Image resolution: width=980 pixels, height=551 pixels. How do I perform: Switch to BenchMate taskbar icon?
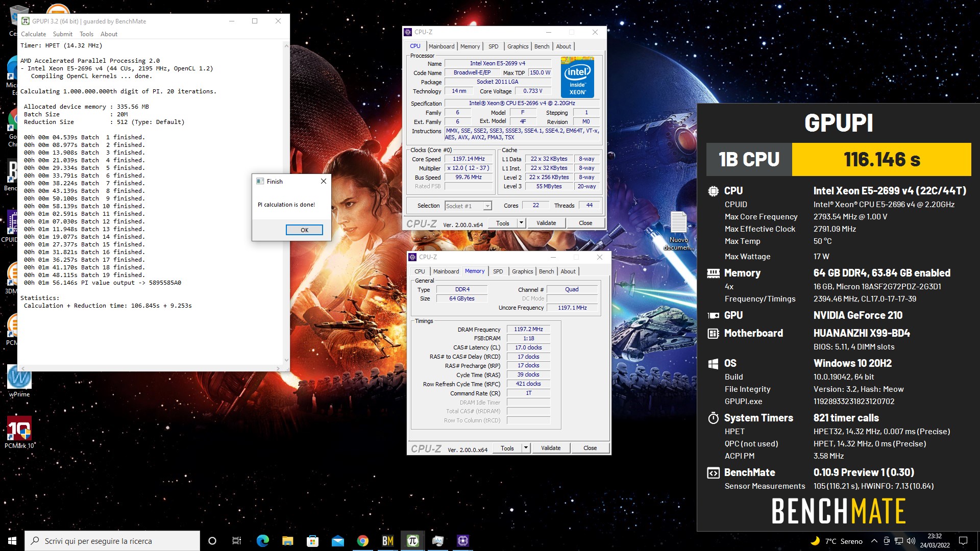coord(387,541)
